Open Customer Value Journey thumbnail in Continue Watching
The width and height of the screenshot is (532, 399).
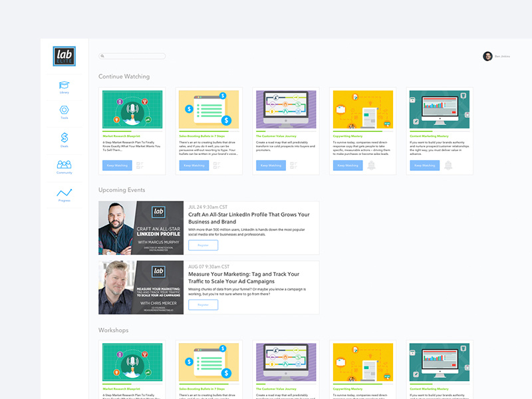tap(286, 109)
